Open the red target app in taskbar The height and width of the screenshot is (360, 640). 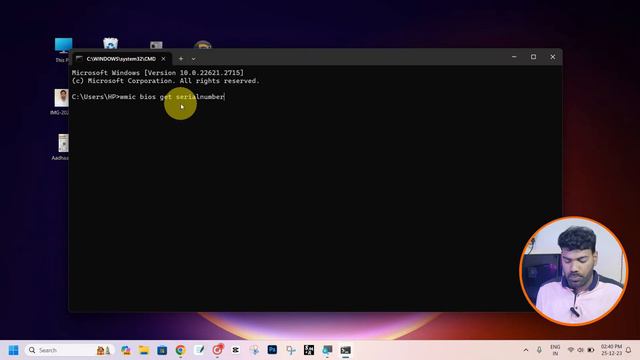(218, 350)
